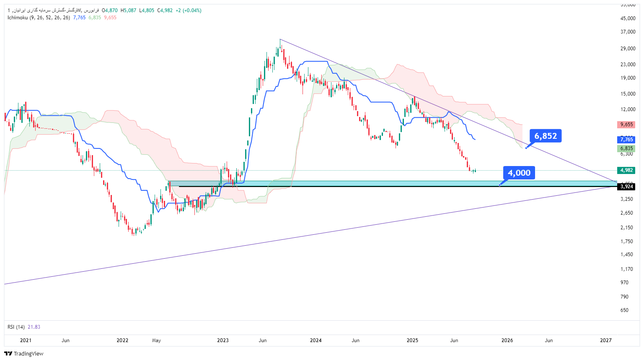Click the 15,000 price scale label
This screenshot has height=361, width=644.
point(628,94)
